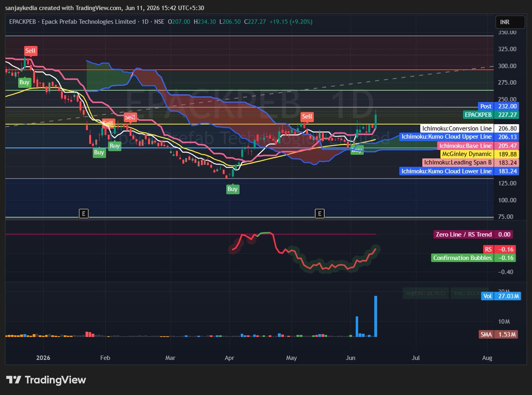Click the Mar label on the time axis
The height and width of the screenshot is (395, 532).
(170, 357)
